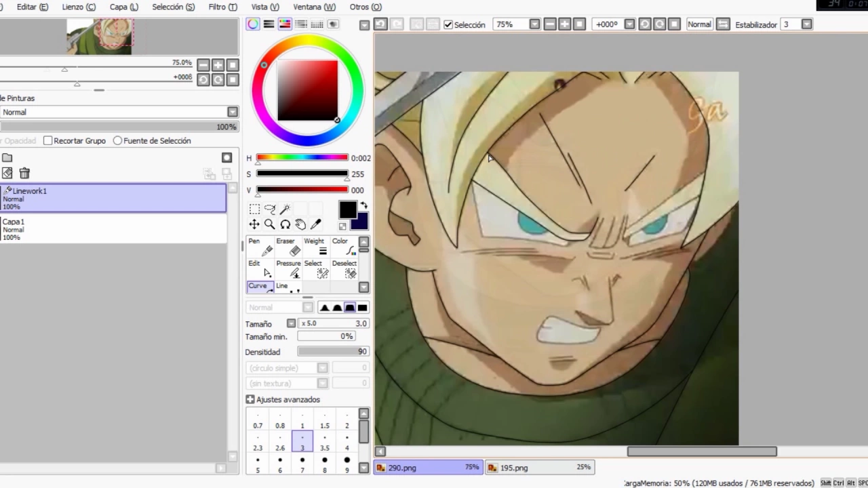Select the magic wand tool

[285, 209]
